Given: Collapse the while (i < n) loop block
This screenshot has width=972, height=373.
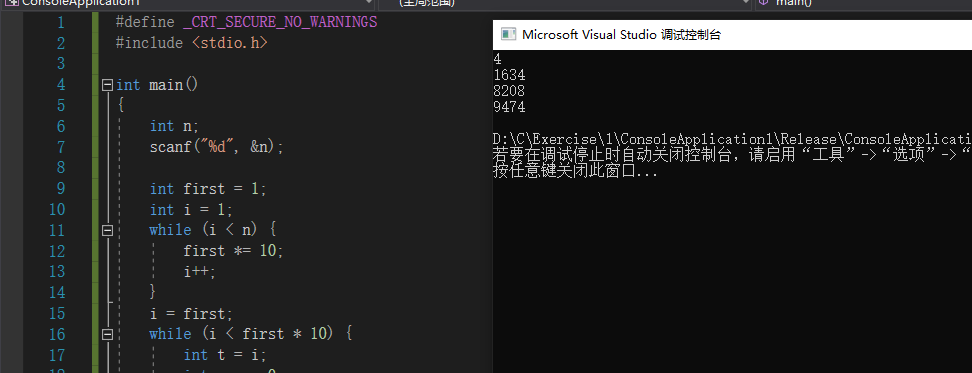Looking at the screenshot, I should [x=107, y=230].
